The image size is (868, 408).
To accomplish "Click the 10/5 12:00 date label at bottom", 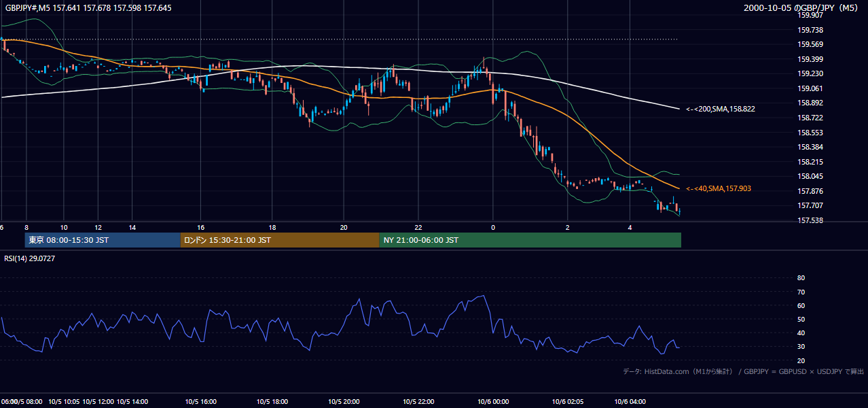I will [98, 402].
